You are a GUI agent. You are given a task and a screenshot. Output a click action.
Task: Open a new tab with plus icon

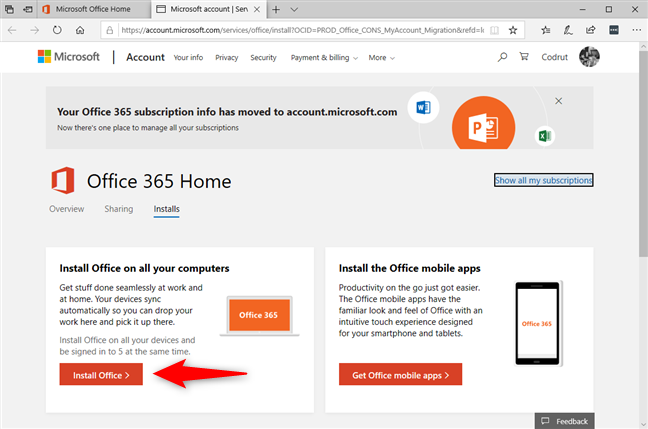coord(276,9)
